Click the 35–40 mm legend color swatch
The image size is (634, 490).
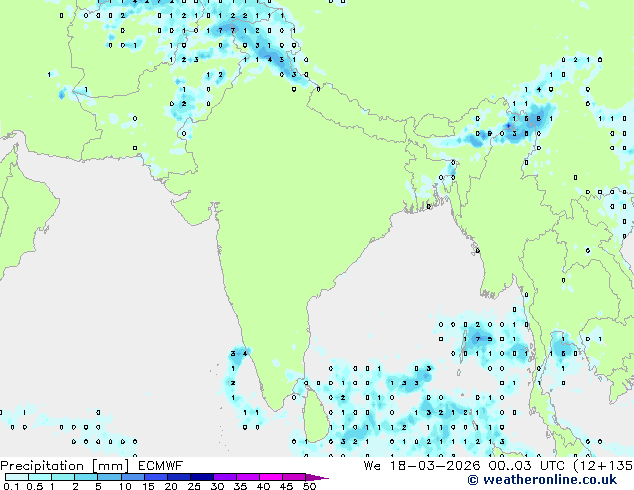[x=248, y=477]
